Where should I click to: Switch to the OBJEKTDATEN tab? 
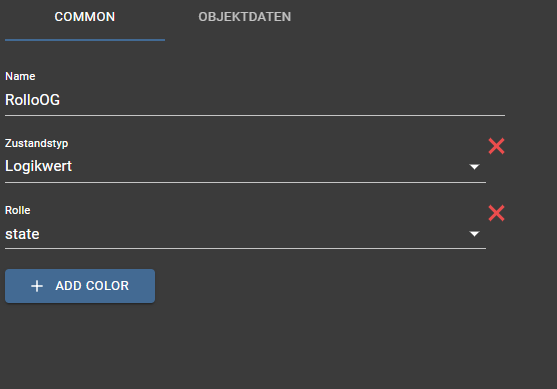245,17
